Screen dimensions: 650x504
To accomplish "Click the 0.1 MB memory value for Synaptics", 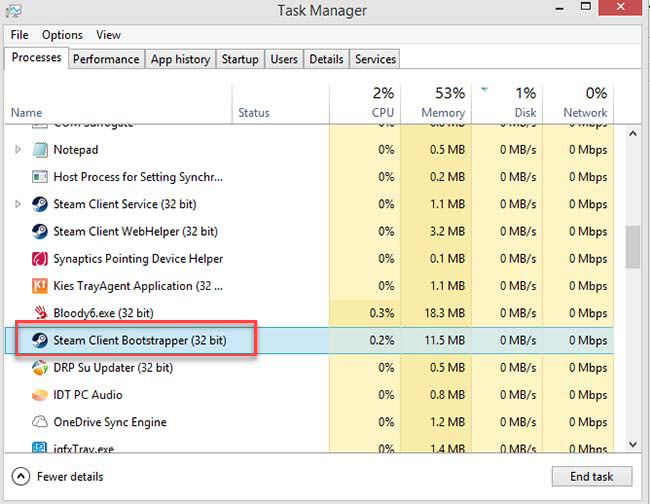I will click(447, 259).
